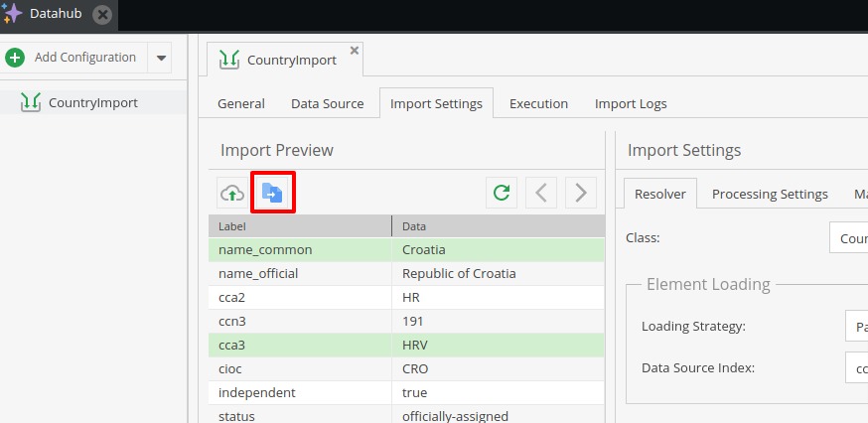This screenshot has width=868, height=423.
Task: Expand the Add Configuration dropdown arrow
Action: pyautogui.click(x=161, y=58)
